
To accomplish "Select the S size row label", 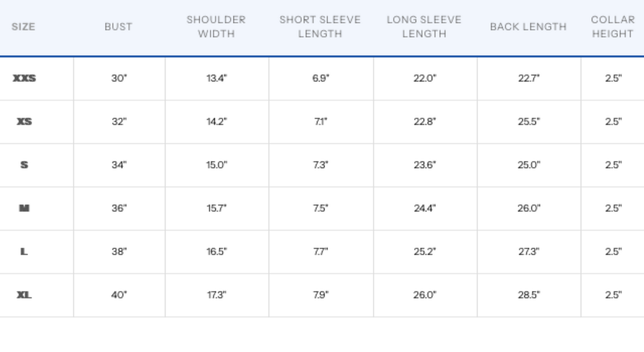I will [24, 165].
